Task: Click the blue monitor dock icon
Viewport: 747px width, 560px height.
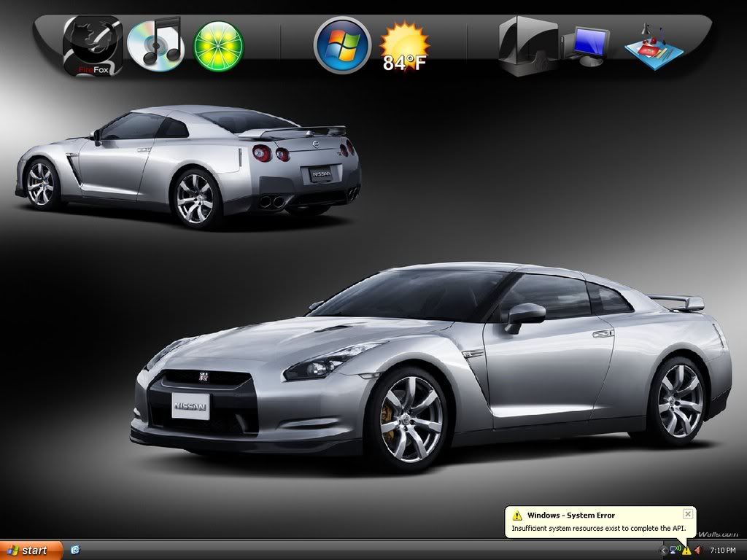Action: tap(588, 45)
